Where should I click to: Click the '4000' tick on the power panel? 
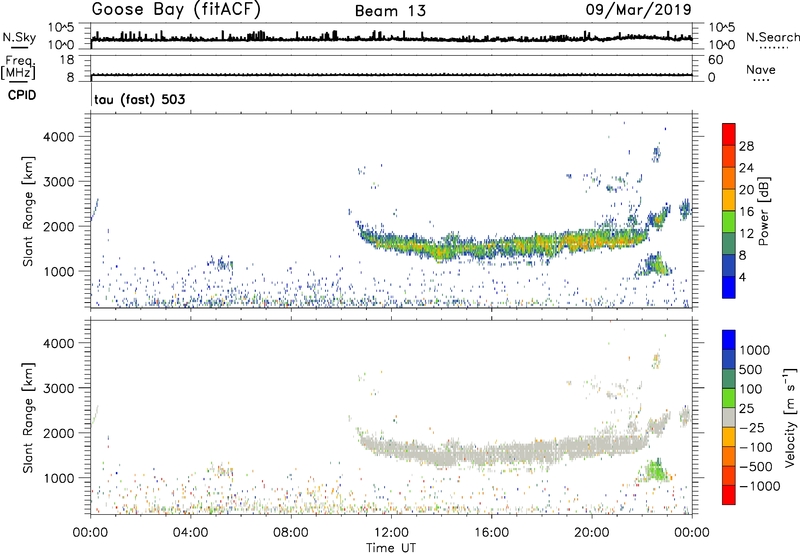pyautogui.click(x=59, y=137)
